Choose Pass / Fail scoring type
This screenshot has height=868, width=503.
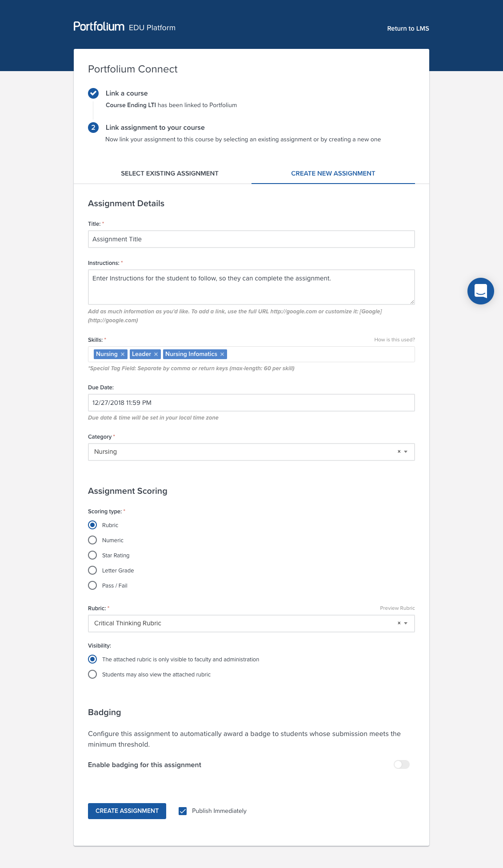pos(92,585)
